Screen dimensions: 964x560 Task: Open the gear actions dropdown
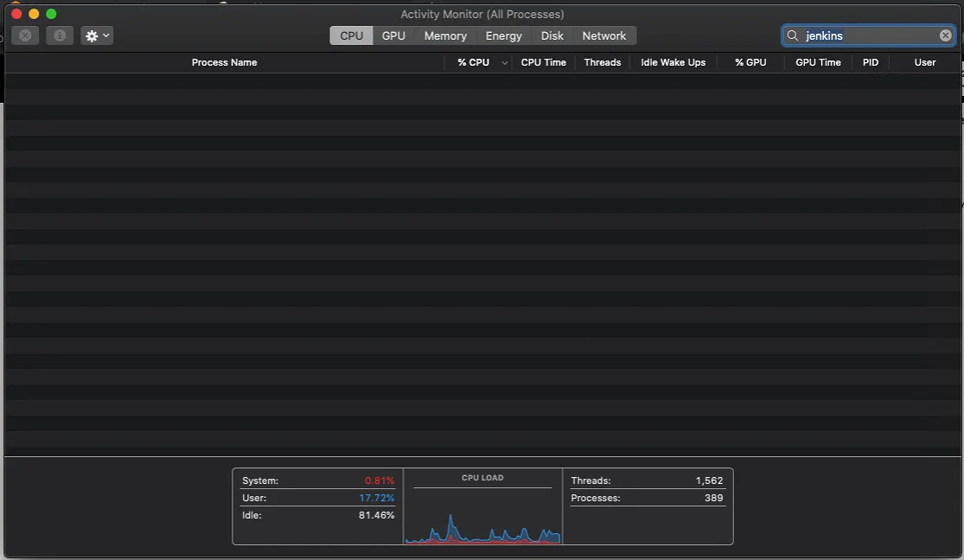(97, 35)
